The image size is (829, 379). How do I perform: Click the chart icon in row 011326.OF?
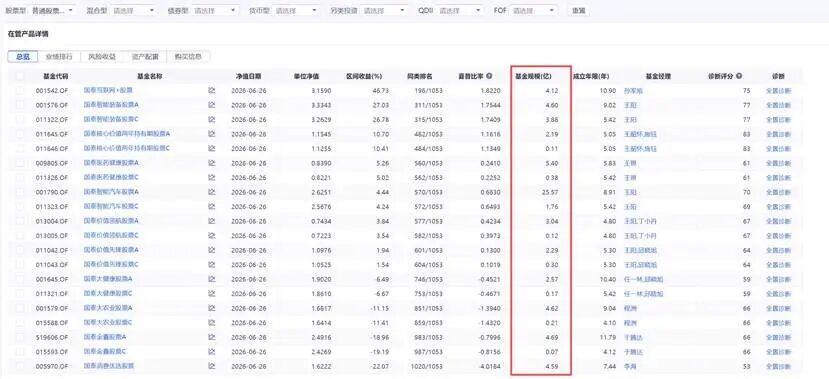point(212,178)
